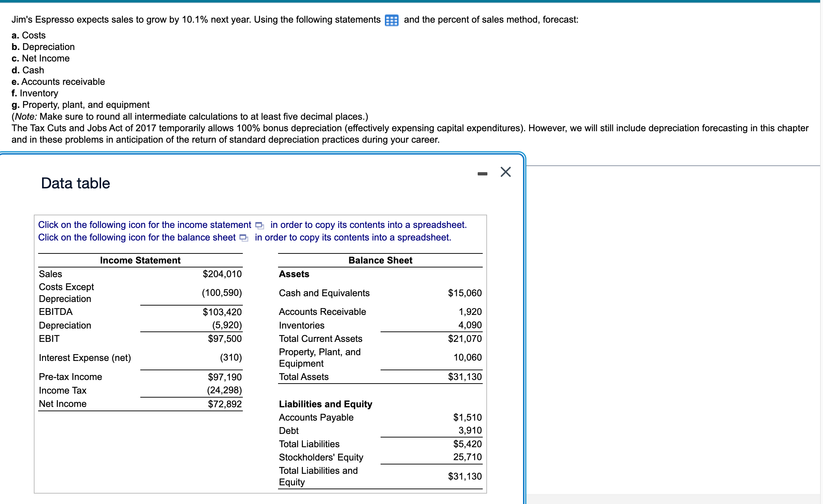Viewport: 823px width, 504px height.
Task: Open the data table grid icon
Action: [x=391, y=20]
